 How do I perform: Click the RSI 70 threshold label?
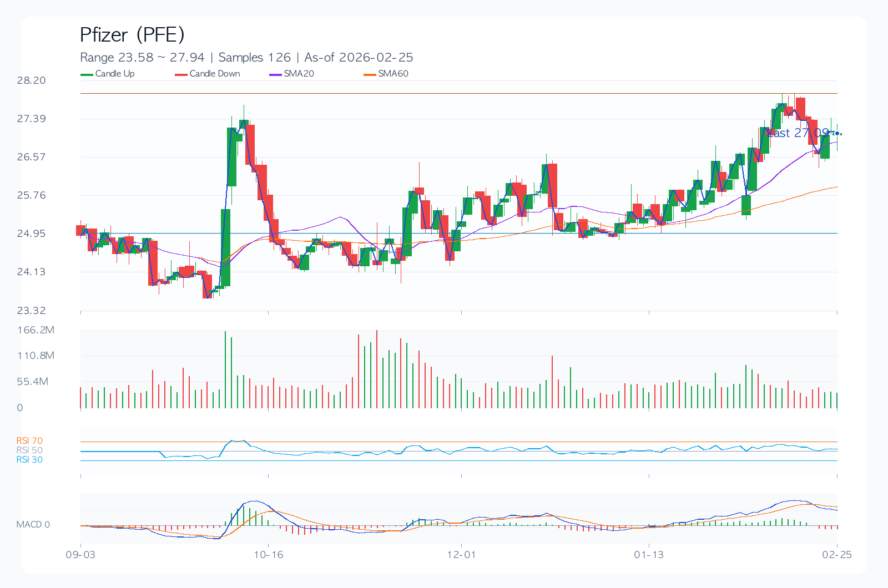tap(29, 441)
